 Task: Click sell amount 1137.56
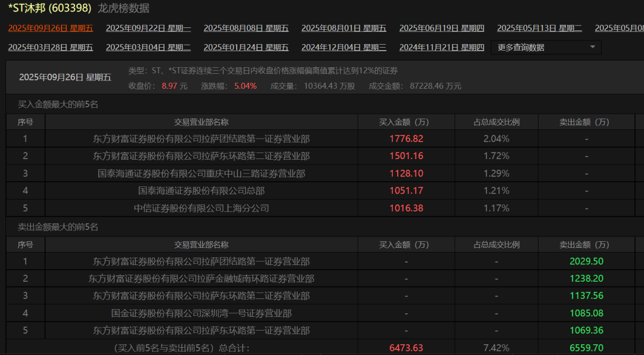[x=587, y=296]
